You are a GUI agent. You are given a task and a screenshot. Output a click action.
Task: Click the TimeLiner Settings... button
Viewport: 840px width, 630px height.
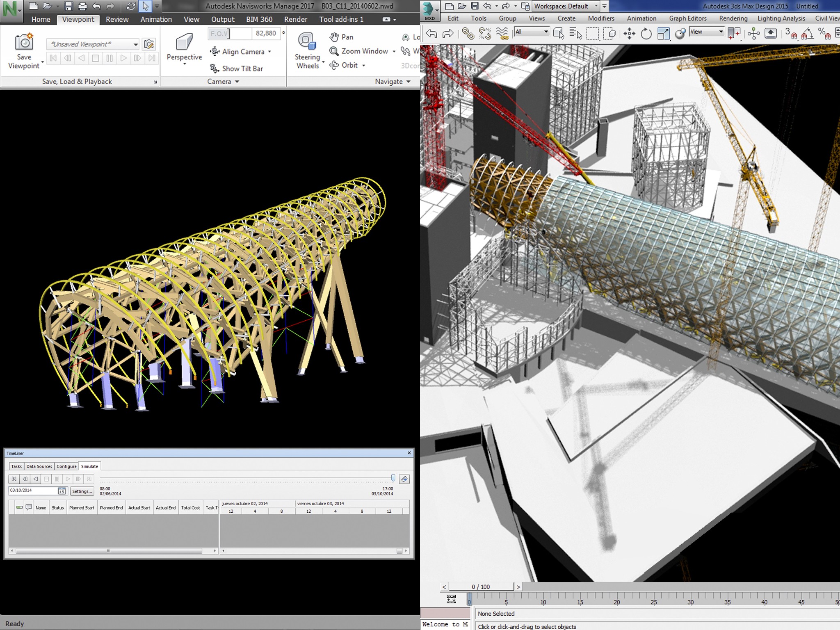coord(82,491)
